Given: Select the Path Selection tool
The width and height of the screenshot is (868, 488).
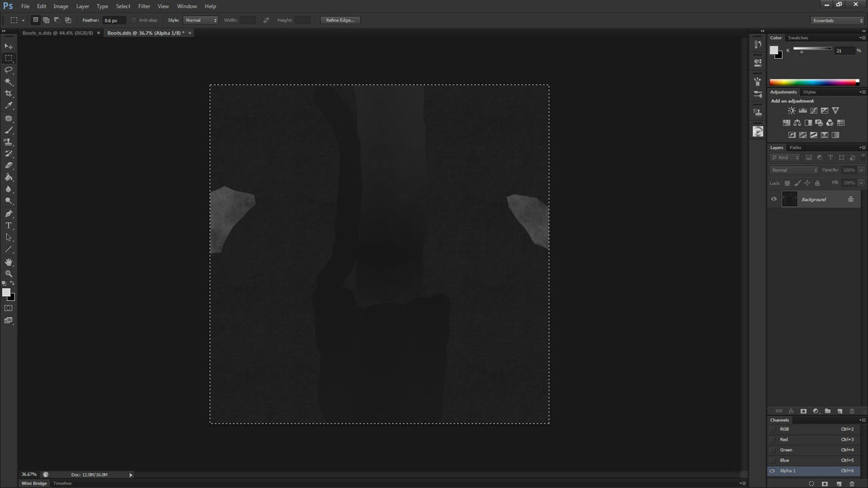Looking at the screenshot, I should click(x=9, y=237).
